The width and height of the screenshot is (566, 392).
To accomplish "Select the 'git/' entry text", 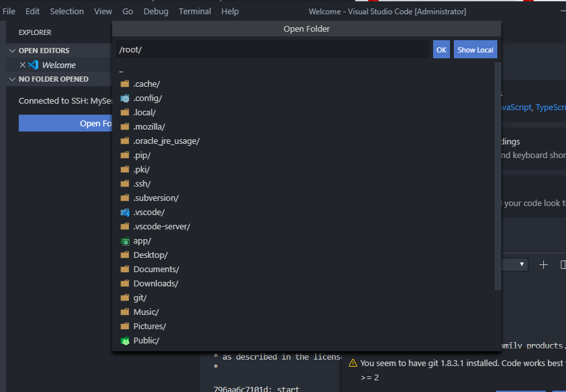I will point(139,298).
